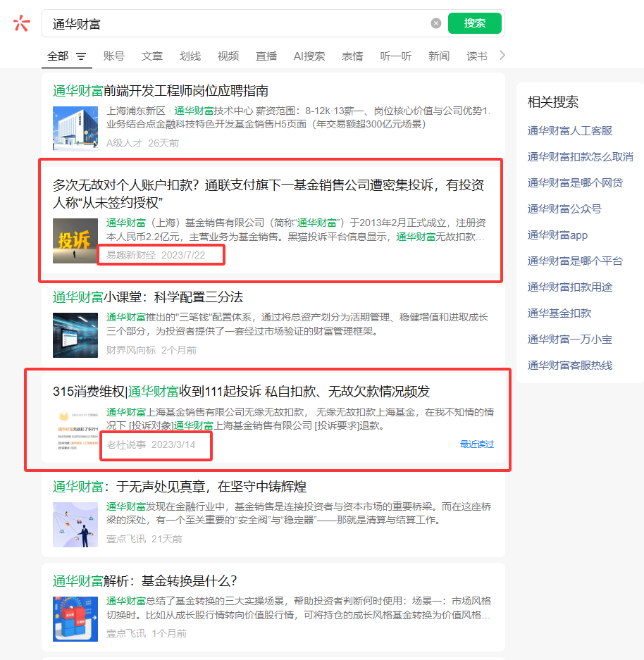
Task: Click source text 壹点飞讯 1个月前
Action: point(146,633)
